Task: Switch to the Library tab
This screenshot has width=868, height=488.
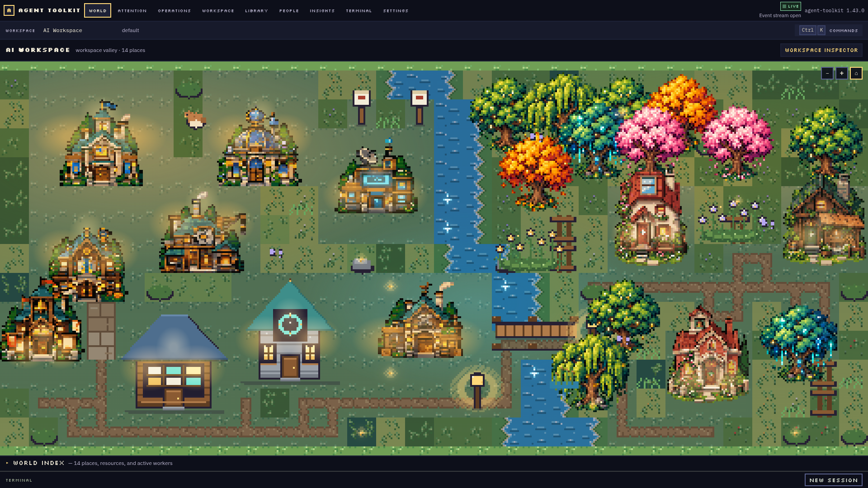Action: click(x=256, y=10)
